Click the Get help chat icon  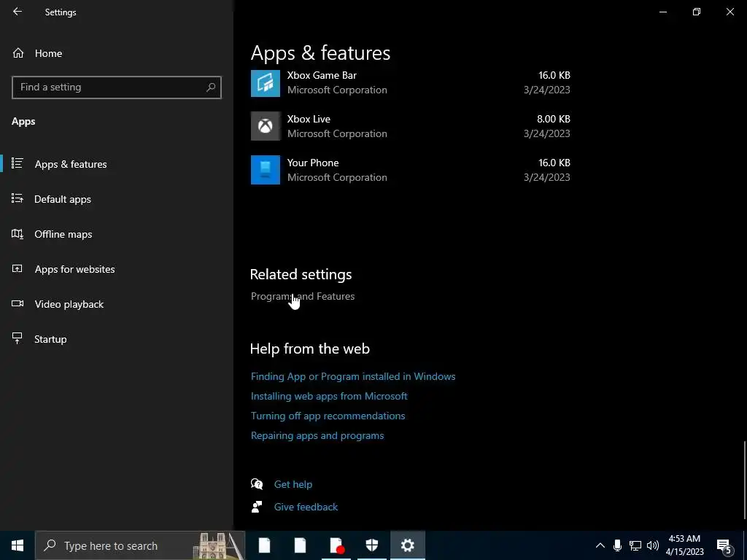click(x=257, y=484)
